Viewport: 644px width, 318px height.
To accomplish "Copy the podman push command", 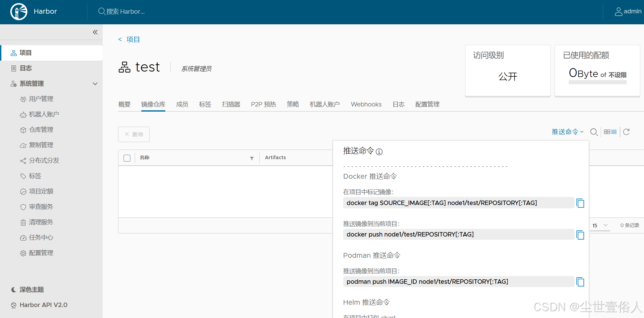I will (x=580, y=282).
